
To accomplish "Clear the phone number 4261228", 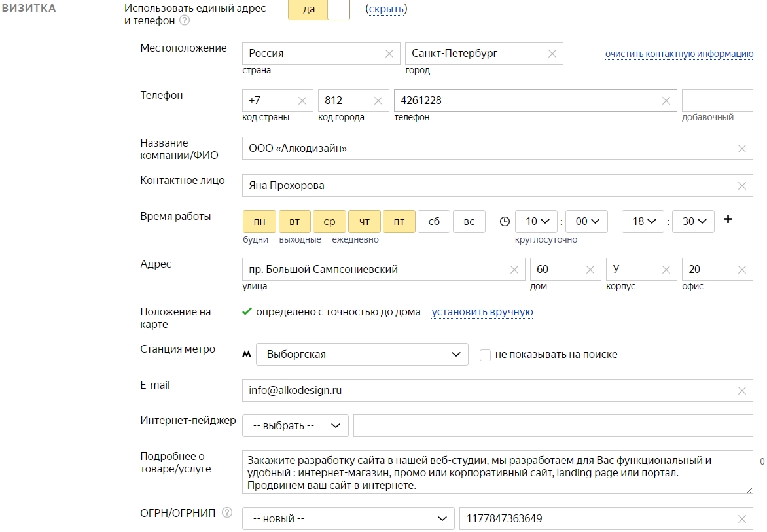I will [666, 101].
